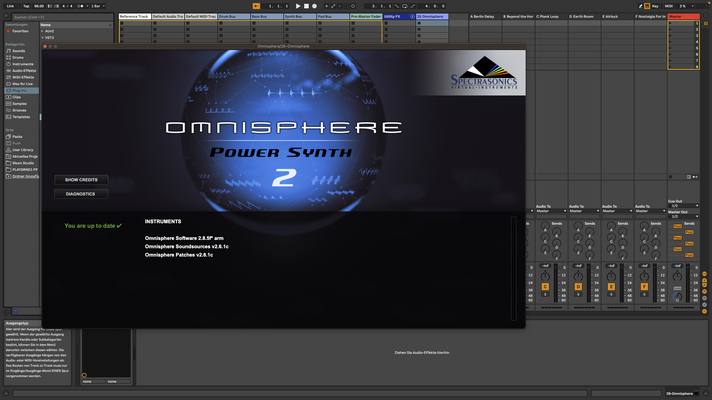Toggle return track C activator

pos(545,286)
